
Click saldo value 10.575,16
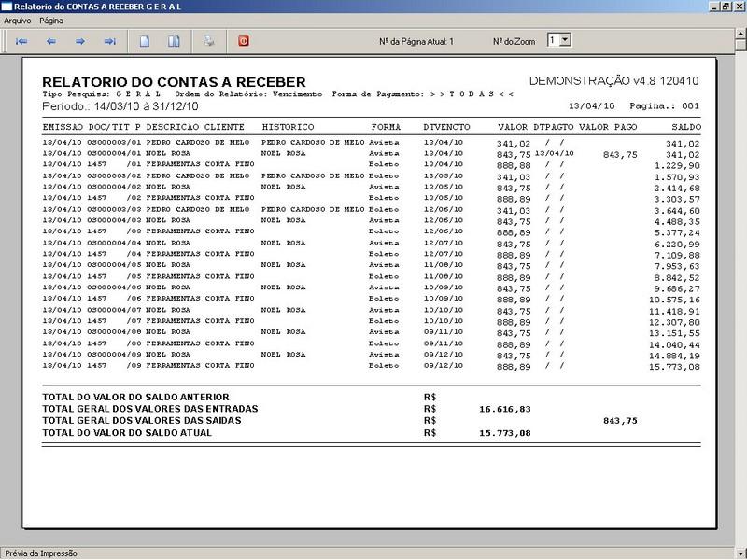(x=674, y=300)
